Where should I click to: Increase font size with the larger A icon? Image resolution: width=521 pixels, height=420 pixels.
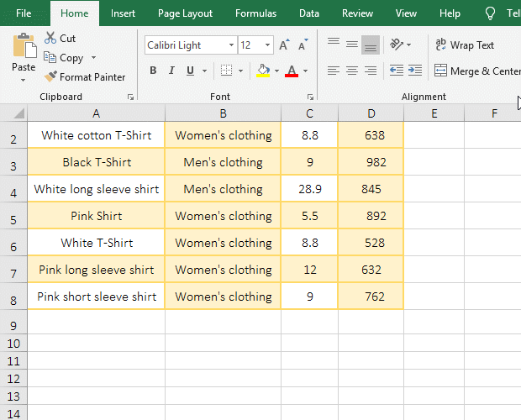284,45
